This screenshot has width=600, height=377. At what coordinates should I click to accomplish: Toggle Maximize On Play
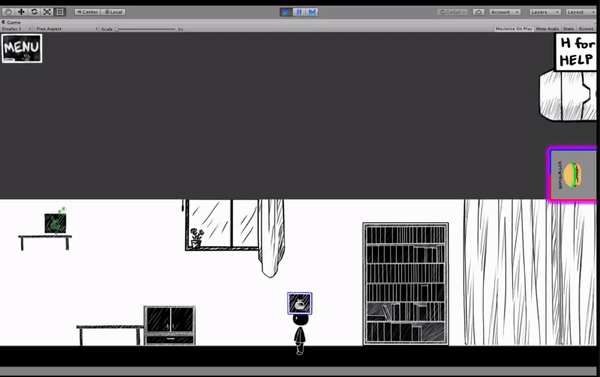tap(514, 29)
